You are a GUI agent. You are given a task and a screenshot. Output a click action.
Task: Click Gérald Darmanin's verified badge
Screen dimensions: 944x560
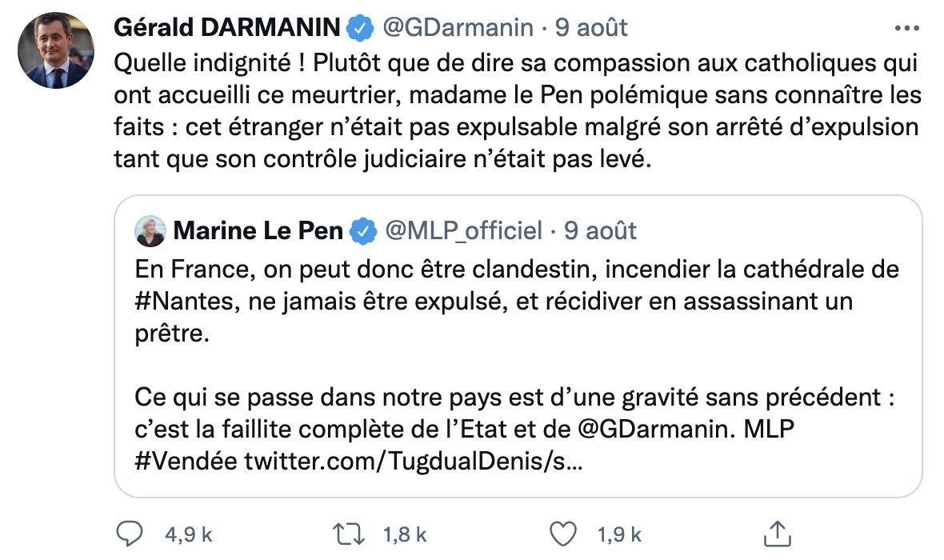pos(360,28)
